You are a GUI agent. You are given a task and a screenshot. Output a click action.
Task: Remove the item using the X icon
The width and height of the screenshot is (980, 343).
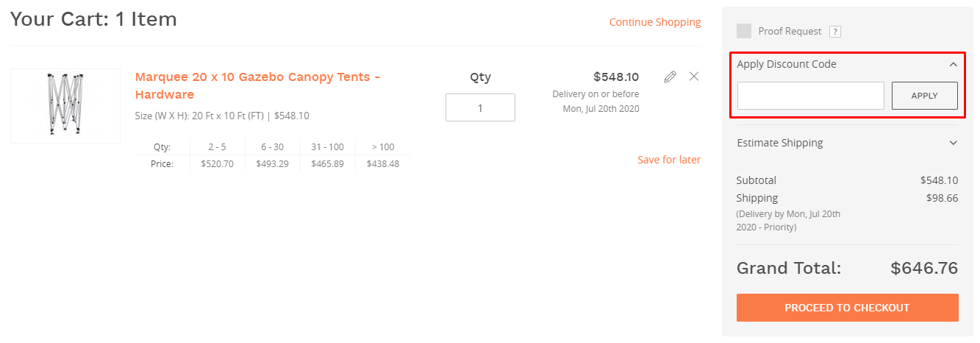[x=694, y=77]
